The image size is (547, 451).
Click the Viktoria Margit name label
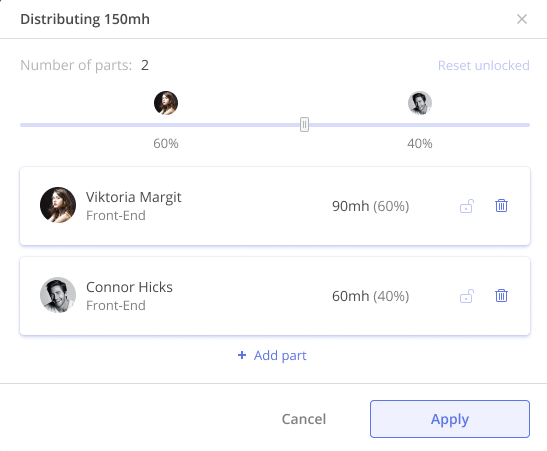click(x=134, y=197)
